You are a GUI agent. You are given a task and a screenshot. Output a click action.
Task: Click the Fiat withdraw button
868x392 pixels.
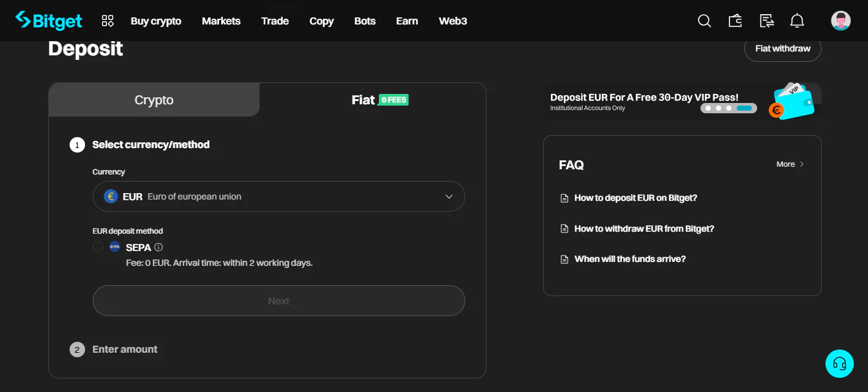pos(783,49)
